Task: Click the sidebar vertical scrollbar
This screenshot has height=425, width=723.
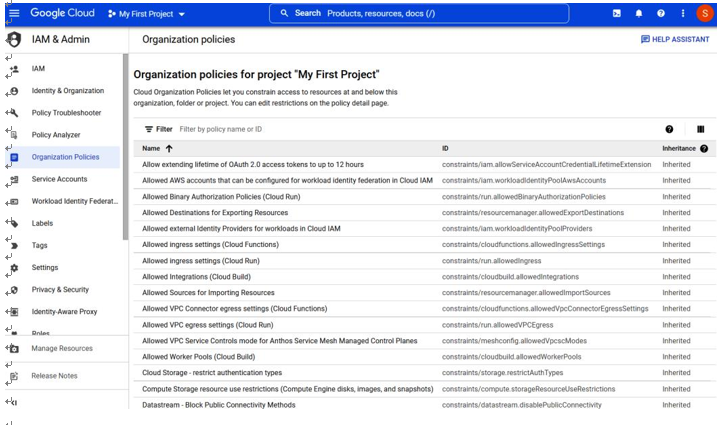Action: 125,147
